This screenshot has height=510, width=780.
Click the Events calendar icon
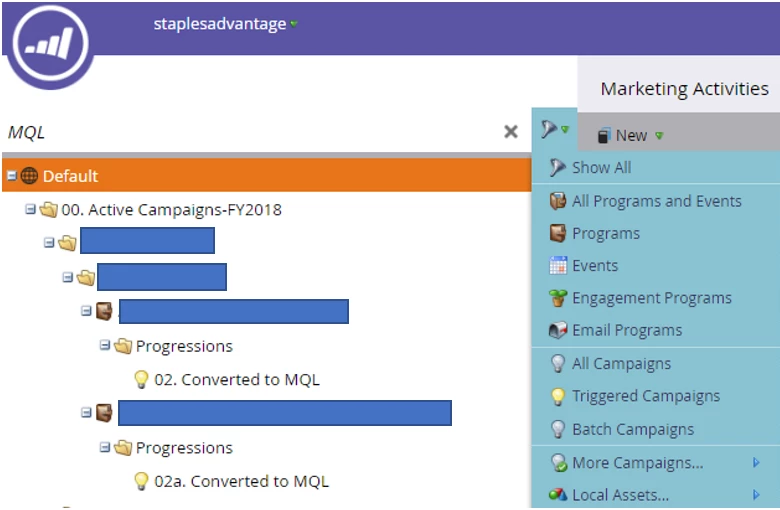tap(558, 266)
